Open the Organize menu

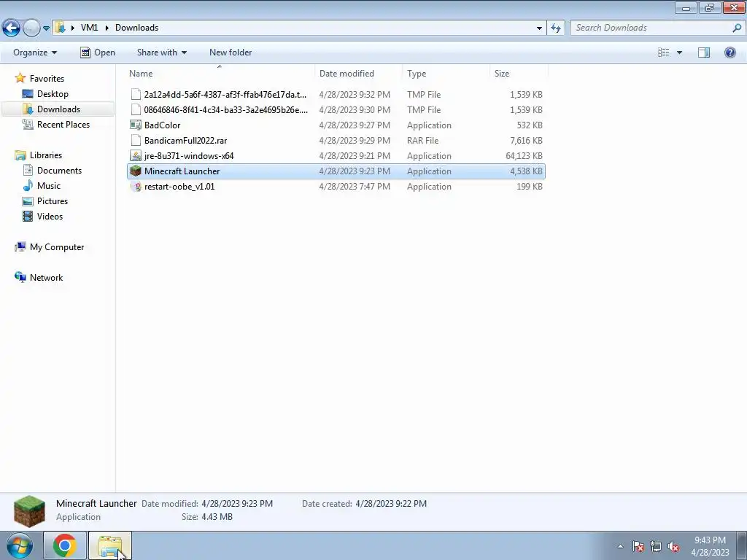pyautogui.click(x=35, y=52)
